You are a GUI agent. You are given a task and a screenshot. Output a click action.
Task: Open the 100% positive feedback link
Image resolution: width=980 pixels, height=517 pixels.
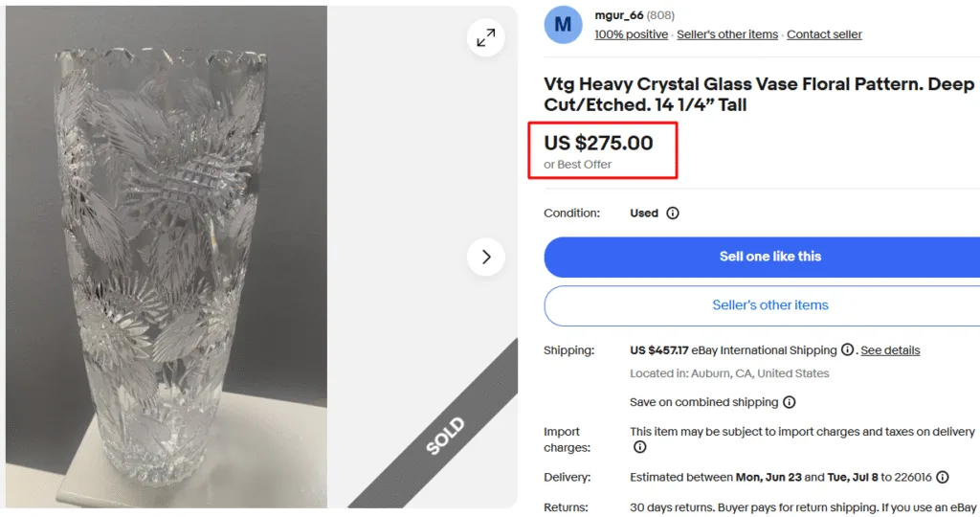(x=632, y=34)
